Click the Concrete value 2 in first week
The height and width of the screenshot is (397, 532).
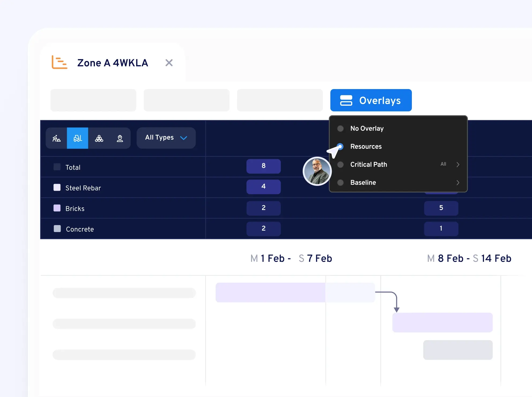click(264, 229)
